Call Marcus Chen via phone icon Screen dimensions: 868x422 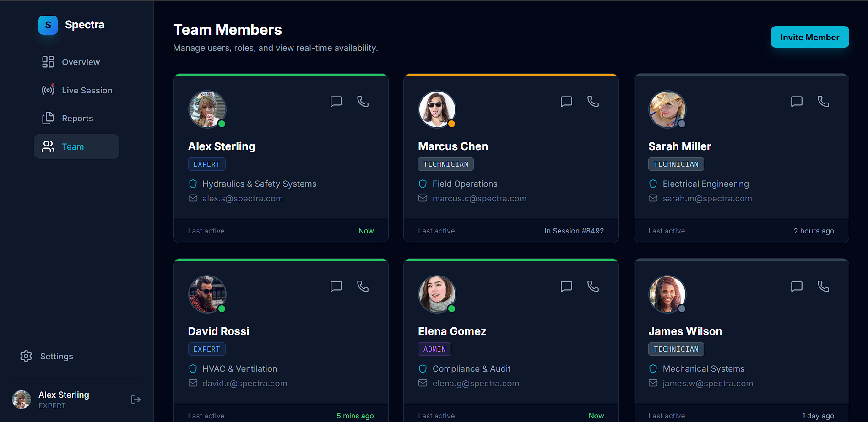point(593,102)
